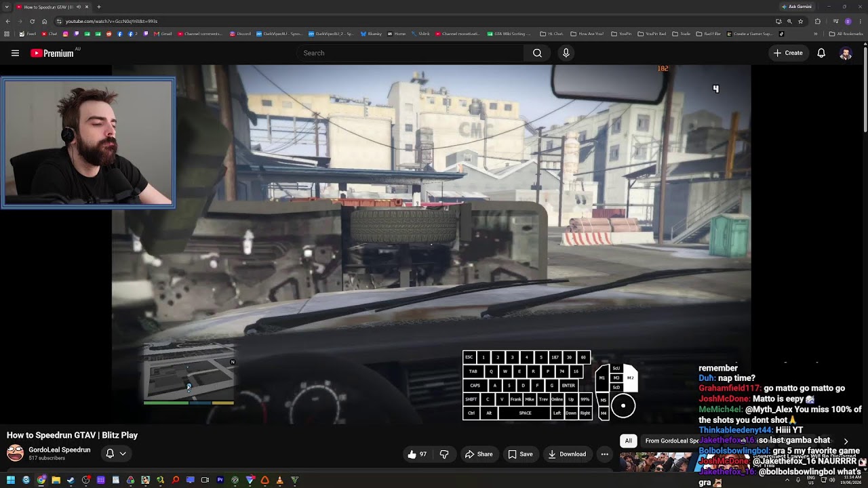Open the Gmail bookmark
The image size is (868, 488).
coord(162,33)
